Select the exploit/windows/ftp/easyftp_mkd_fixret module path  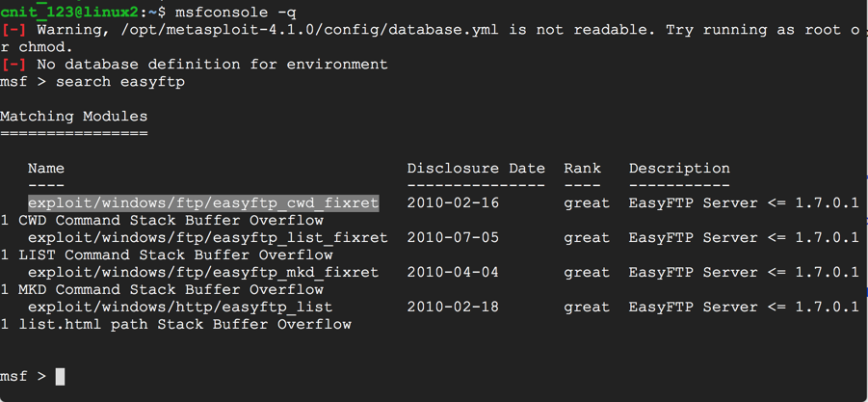[203, 273]
